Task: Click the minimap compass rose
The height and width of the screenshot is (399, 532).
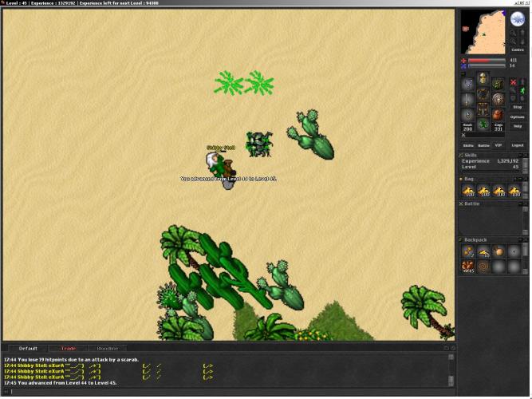Action: pyautogui.click(x=518, y=19)
